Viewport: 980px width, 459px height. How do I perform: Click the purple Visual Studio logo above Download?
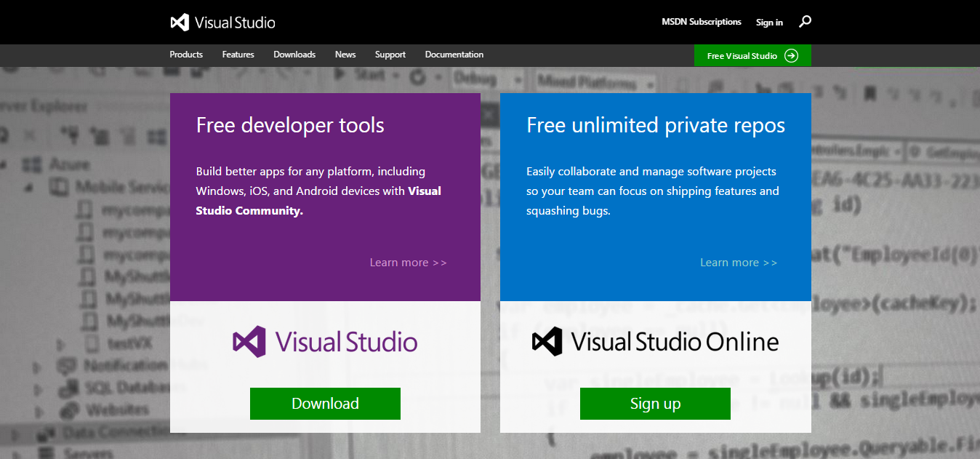point(324,341)
